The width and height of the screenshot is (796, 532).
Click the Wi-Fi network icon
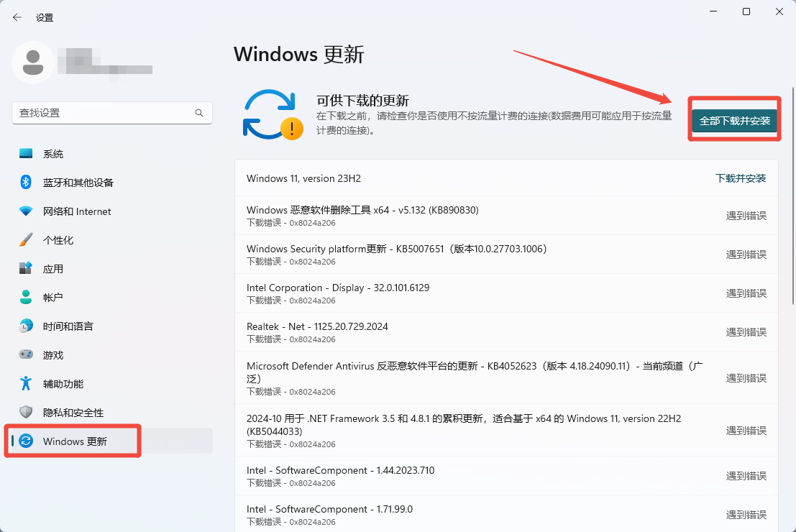[x=26, y=211]
